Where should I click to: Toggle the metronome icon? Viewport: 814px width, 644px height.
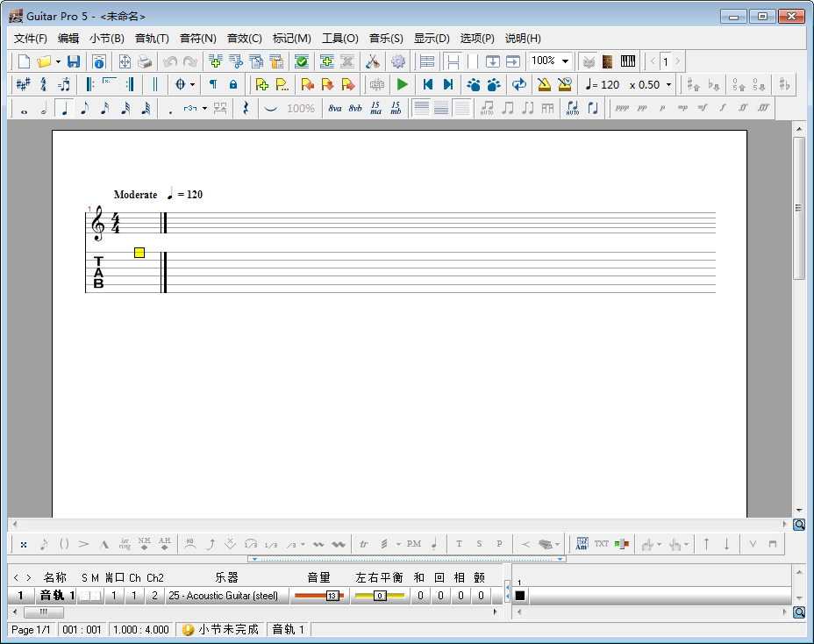(x=544, y=84)
